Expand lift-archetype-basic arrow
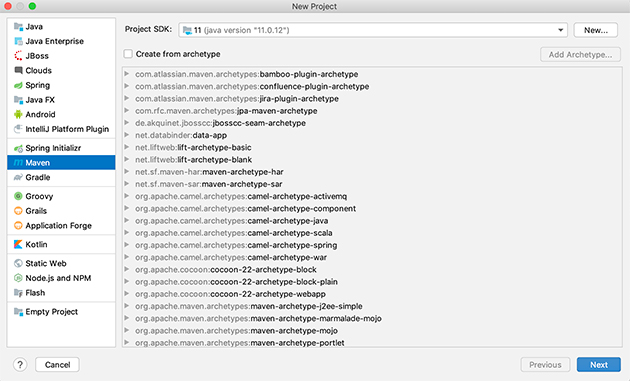Screen dimensions: 630x381 click(127, 147)
